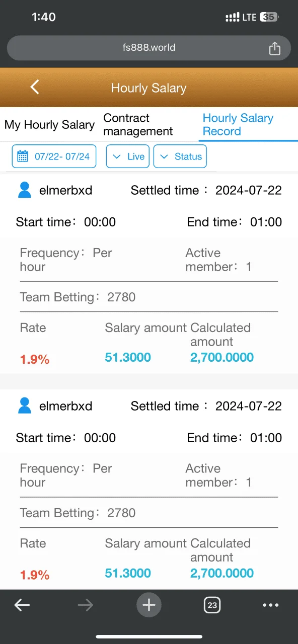Open browser more options menu

coord(271,605)
